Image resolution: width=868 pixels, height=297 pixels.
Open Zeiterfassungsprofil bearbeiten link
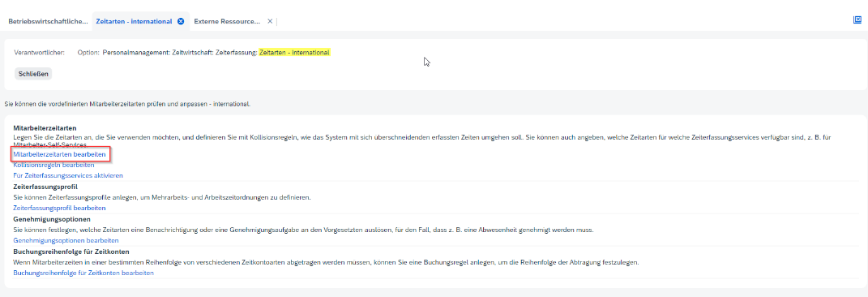click(x=59, y=208)
